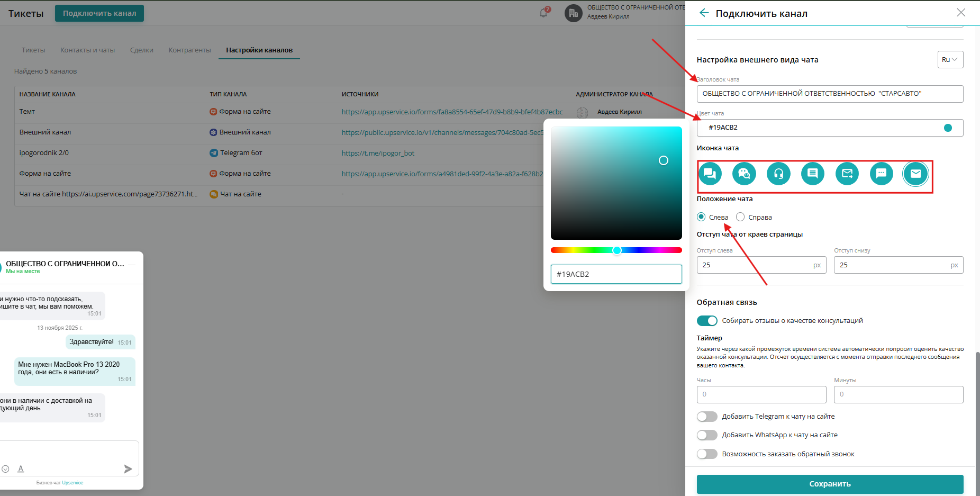Click the НАЗВАНИЕ КАНАЛА column header
Viewport: 980px width, 496px height.
(x=48, y=94)
